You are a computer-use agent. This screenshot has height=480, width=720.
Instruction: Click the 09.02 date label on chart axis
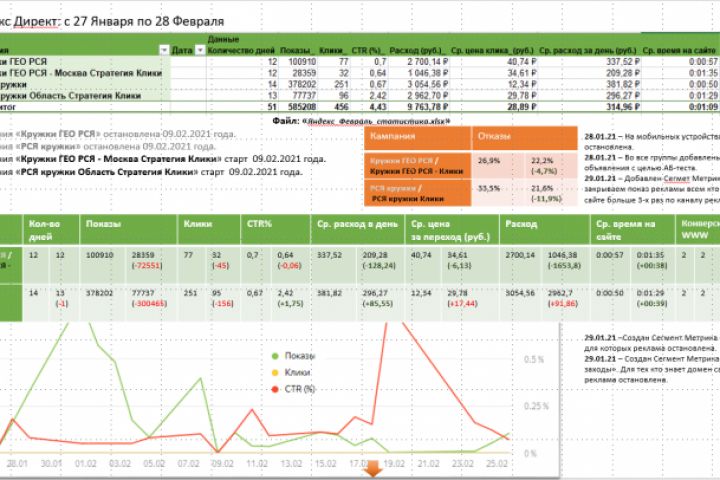(x=222, y=464)
